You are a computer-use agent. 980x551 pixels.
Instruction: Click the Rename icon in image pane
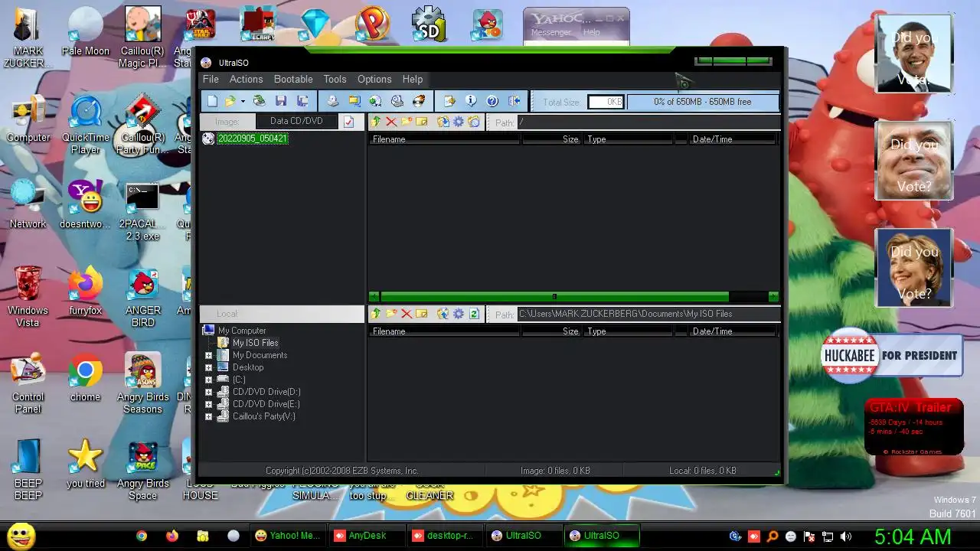coord(421,122)
